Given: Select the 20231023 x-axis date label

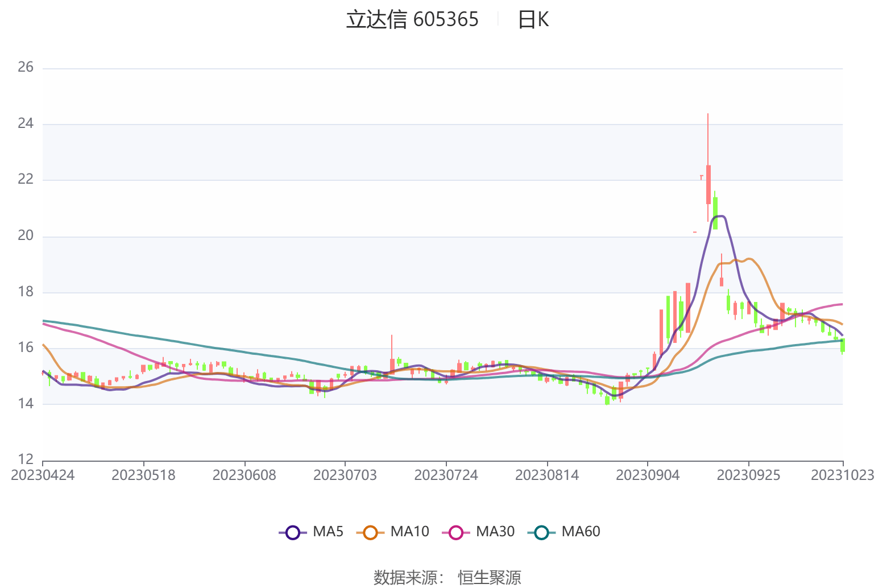Looking at the screenshot, I should (x=842, y=475).
